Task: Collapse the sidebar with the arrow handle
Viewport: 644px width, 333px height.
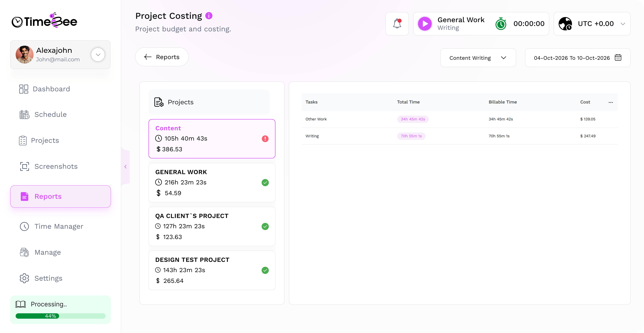Action: pos(125,167)
